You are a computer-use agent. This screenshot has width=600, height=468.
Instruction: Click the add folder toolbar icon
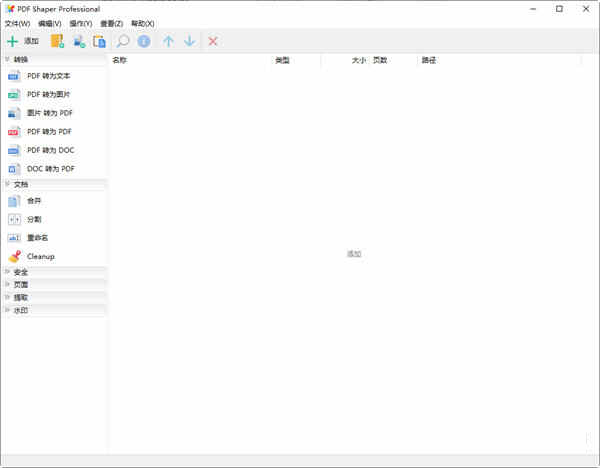[57, 41]
